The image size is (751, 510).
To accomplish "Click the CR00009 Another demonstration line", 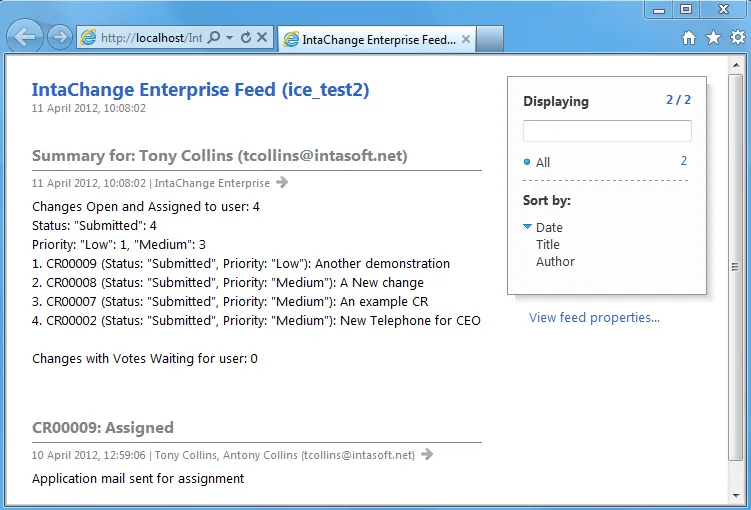I will pos(241,263).
